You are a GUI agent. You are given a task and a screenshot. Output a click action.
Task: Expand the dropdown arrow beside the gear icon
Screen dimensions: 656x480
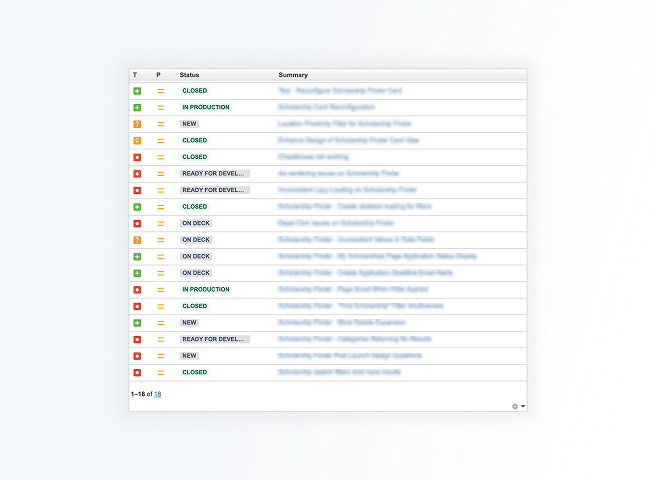coord(523,406)
